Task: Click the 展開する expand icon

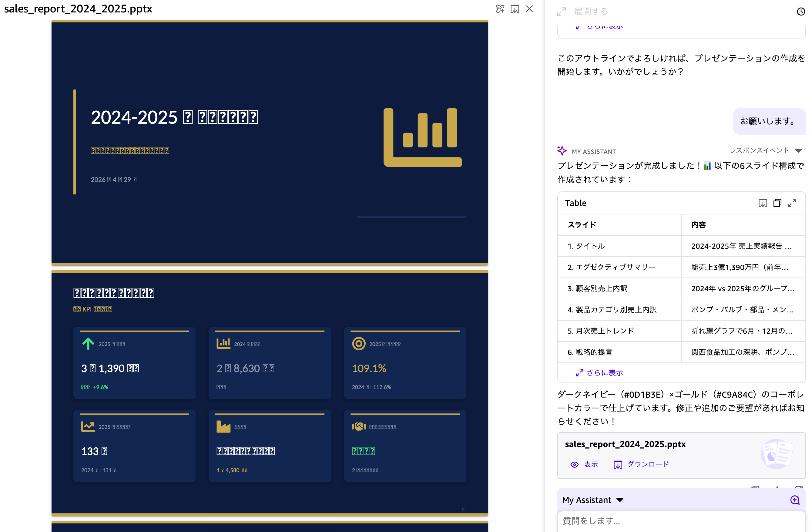Action: point(561,12)
